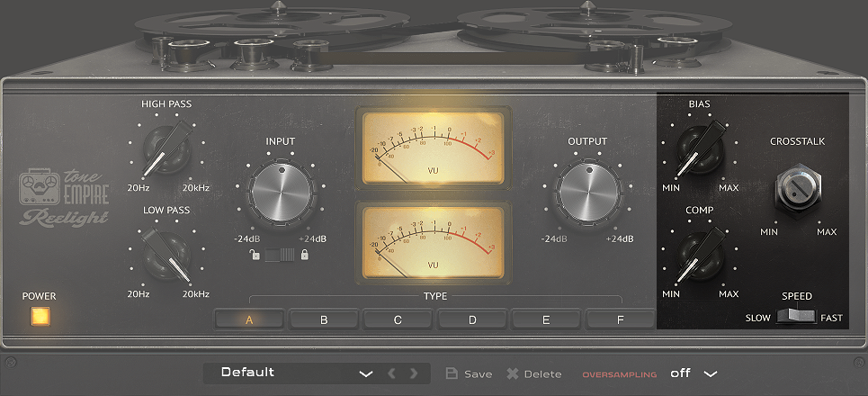Toggle the Power button

click(x=40, y=316)
